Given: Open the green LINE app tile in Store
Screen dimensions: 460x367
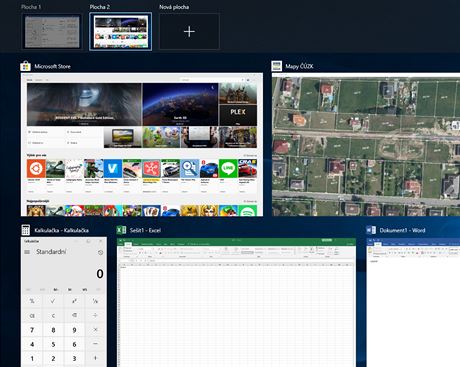Looking at the screenshot, I should [228, 168].
